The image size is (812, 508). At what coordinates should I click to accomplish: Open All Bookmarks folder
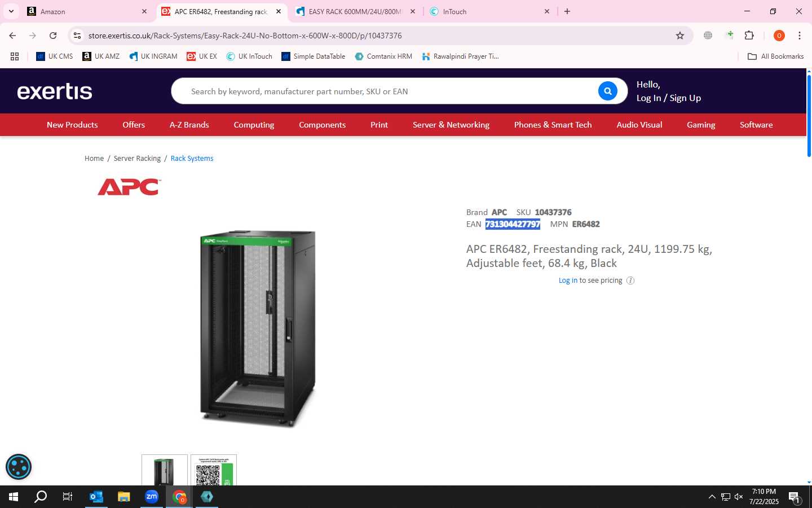pyautogui.click(x=775, y=56)
